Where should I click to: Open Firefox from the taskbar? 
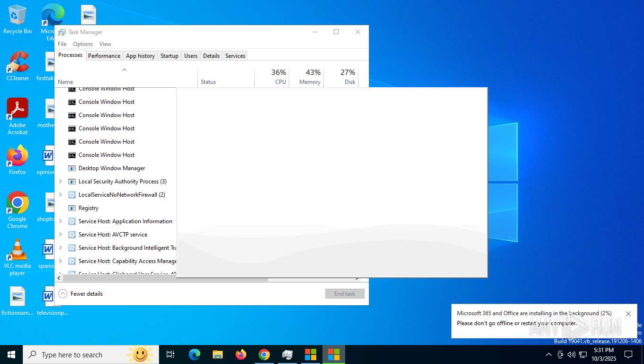coord(241,355)
